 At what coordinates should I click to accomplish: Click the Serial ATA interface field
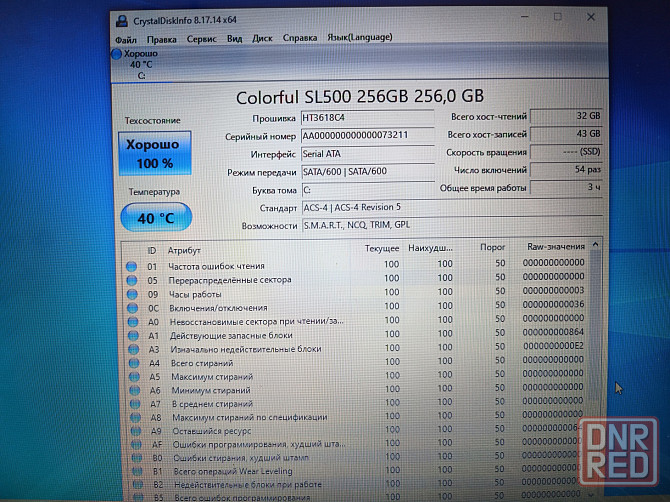pos(367,154)
